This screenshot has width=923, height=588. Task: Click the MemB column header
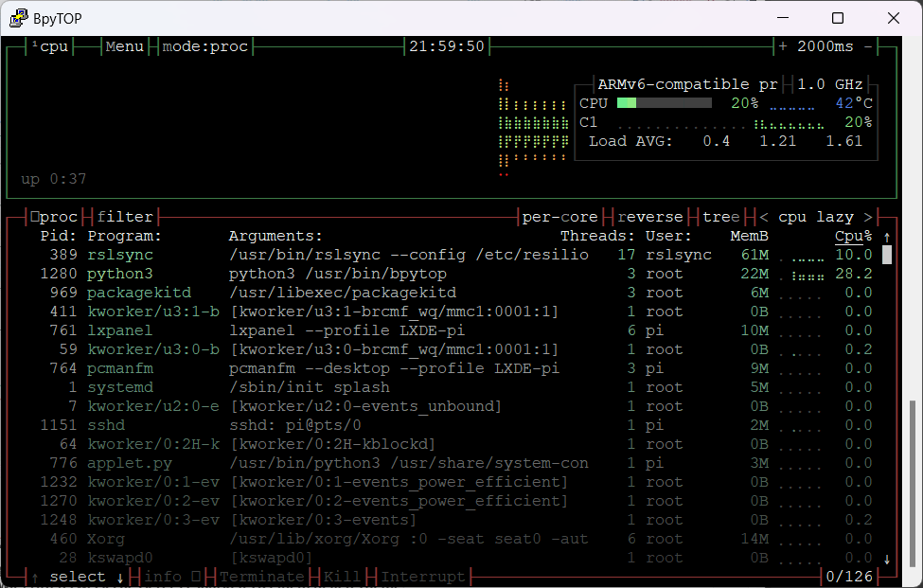[750, 236]
